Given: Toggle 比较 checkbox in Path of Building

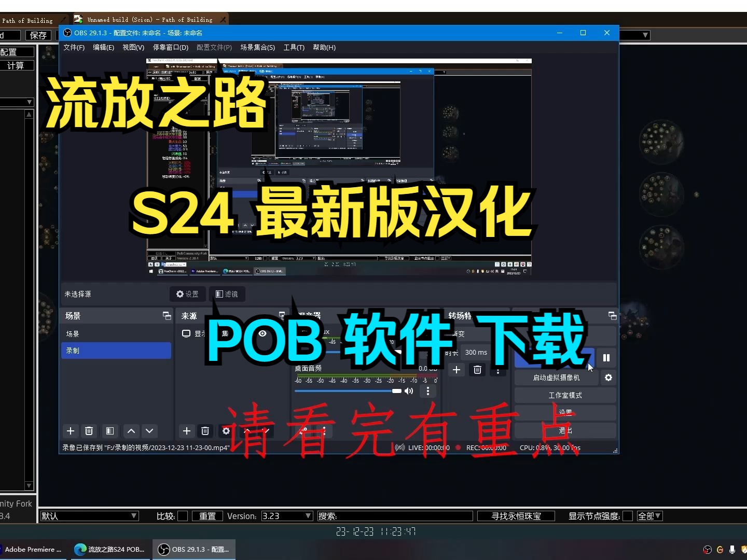Looking at the screenshot, I should 183,516.
